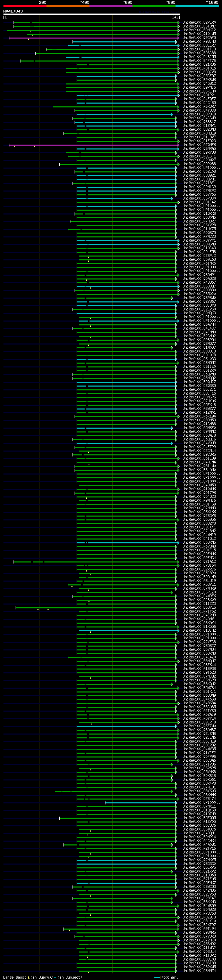Select hit label UniRef100_B9PMI5

[199, 88]
